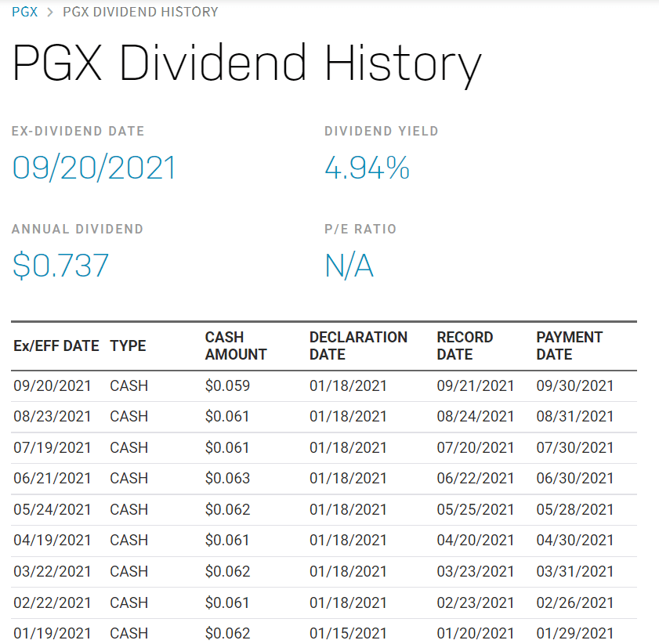Click the DIVIDEND YIELD label
The image size is (659, 644).
[x=381, y=131]
